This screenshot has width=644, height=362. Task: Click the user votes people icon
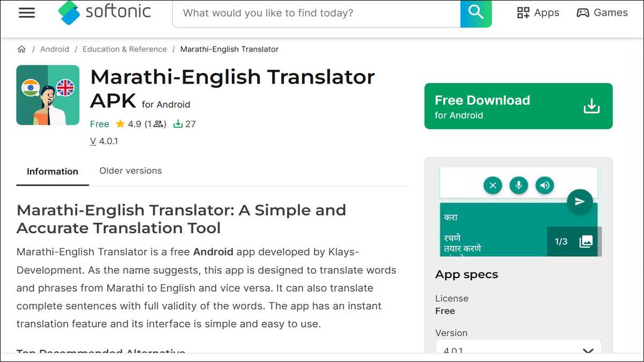pos(158,124)
